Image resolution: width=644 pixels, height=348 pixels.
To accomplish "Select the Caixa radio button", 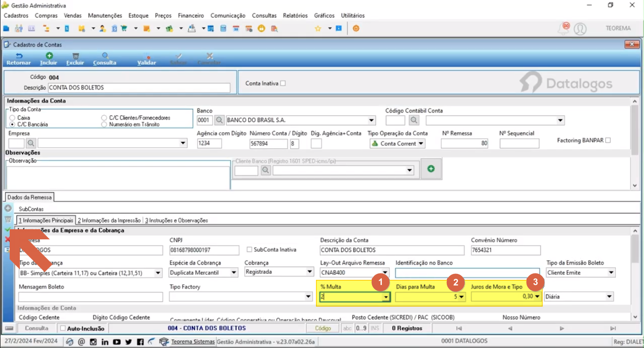I will 12,118.
